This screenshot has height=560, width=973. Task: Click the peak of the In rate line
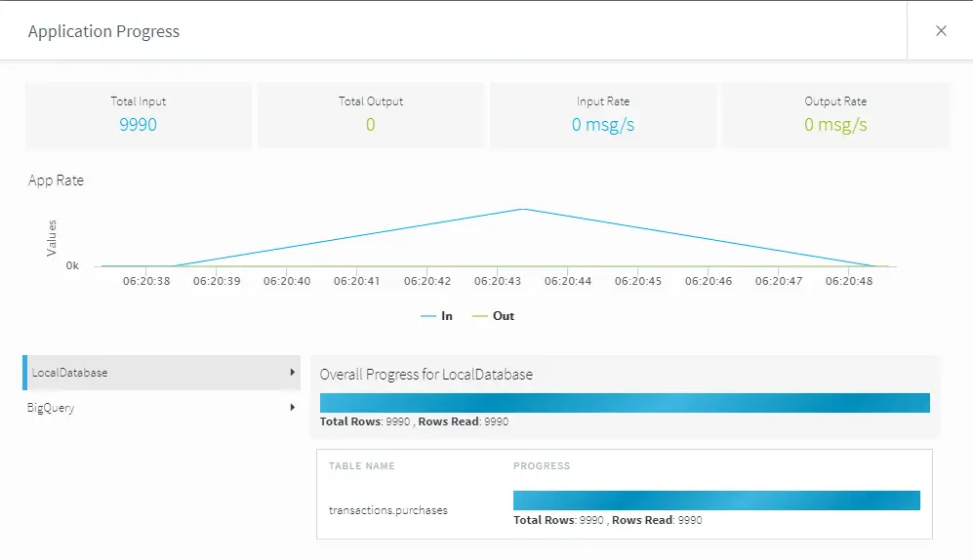523,209
